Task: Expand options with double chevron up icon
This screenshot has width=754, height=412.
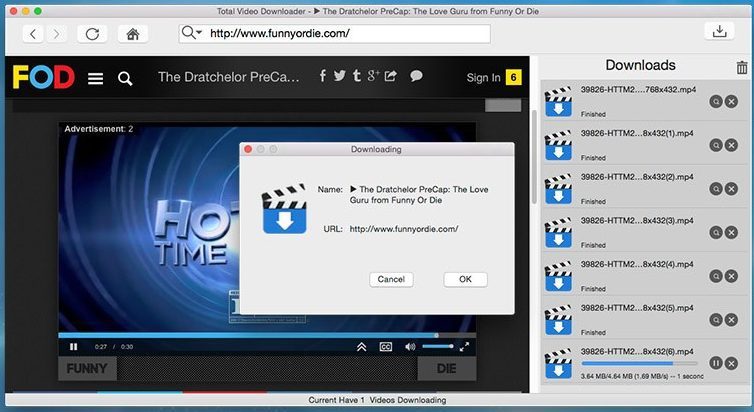Action: [x=362, y=347]
